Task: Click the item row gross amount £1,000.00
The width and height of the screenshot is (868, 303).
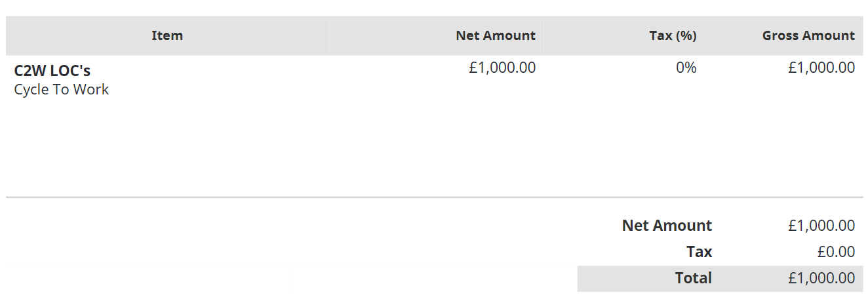Action: pyautogui.click(x=821, y=67)
